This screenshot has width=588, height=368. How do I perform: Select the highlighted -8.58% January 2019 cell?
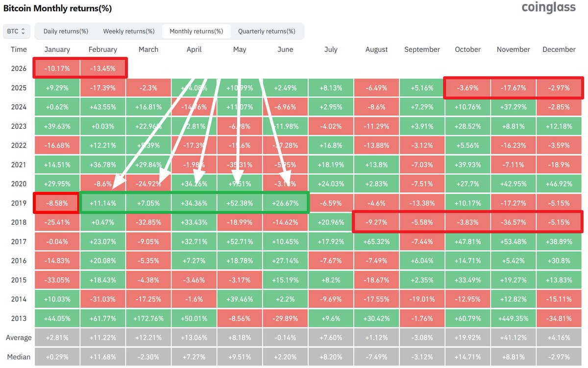pyautogui.click(x=57, y=203)
